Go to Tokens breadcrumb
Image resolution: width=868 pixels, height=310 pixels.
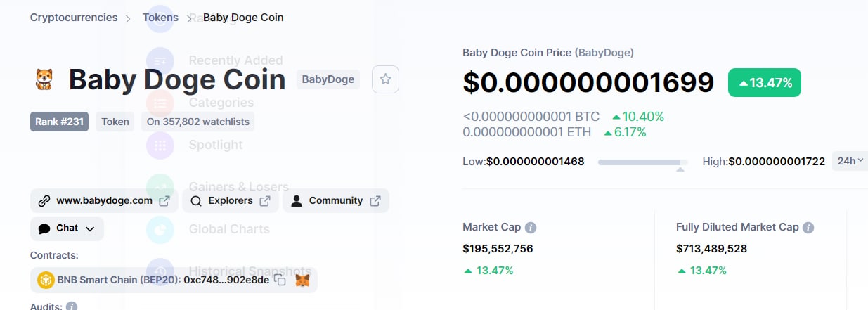(160, 18)
